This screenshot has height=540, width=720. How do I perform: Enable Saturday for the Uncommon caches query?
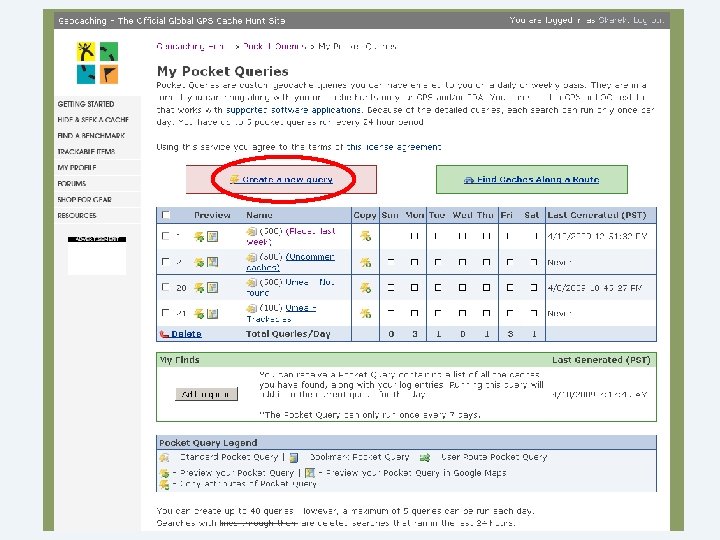[534, 262]
